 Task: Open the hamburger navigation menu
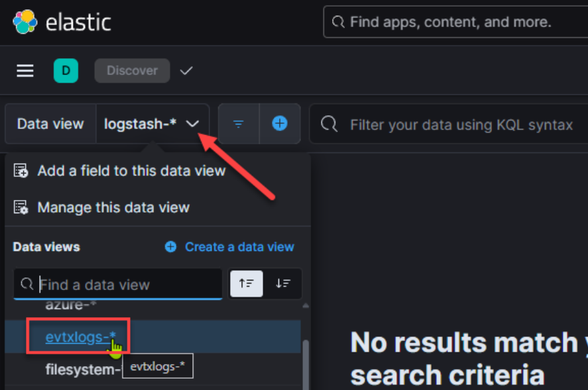click(x=25, y=71)
